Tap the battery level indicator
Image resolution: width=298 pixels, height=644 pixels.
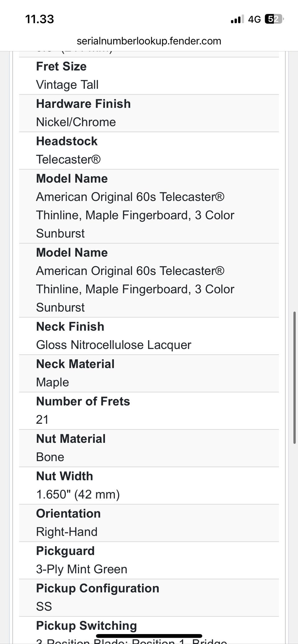pos(274,19)
